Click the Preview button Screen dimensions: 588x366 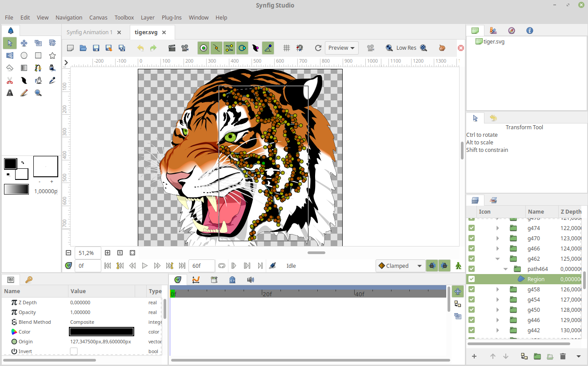(342, 48)
